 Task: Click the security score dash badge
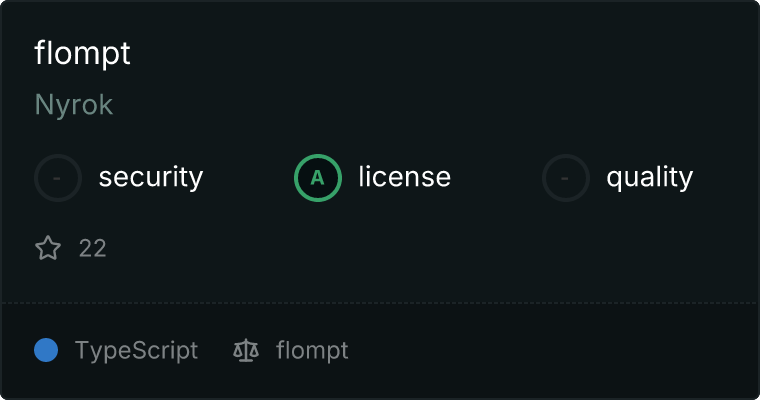[58, 178]
